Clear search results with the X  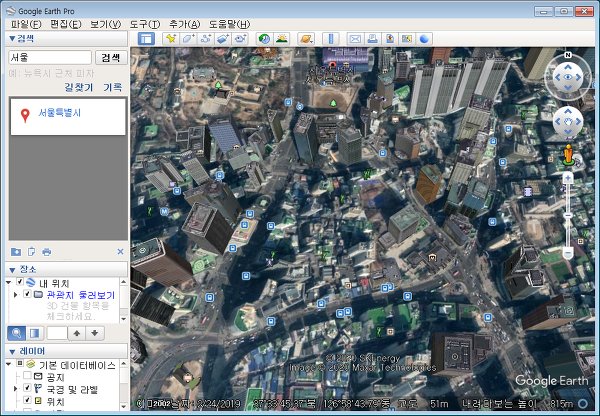coord(120,251)
